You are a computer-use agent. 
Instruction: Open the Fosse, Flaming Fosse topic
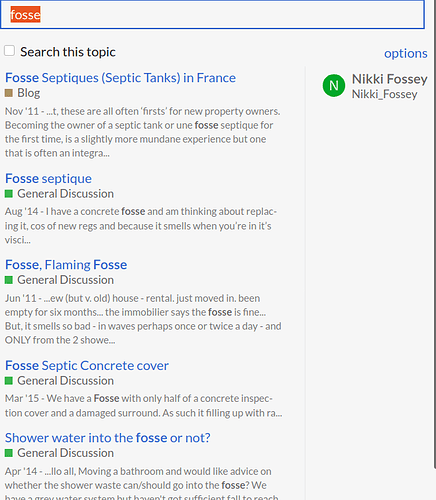pos(66,265)
